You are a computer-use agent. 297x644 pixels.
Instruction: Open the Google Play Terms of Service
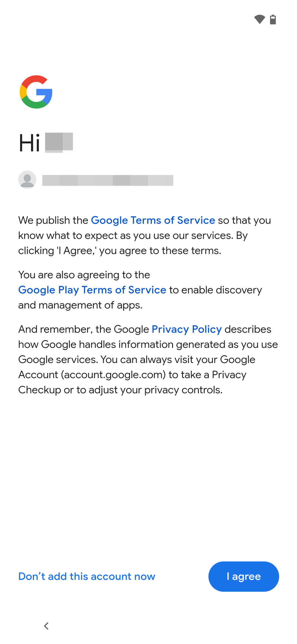(x=92, y=290)
